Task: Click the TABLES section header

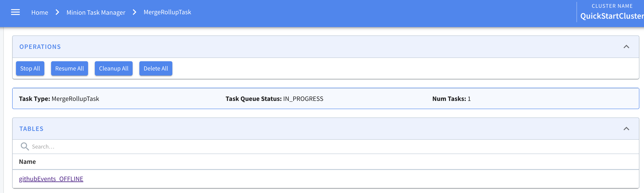Action: pos(32,129)
